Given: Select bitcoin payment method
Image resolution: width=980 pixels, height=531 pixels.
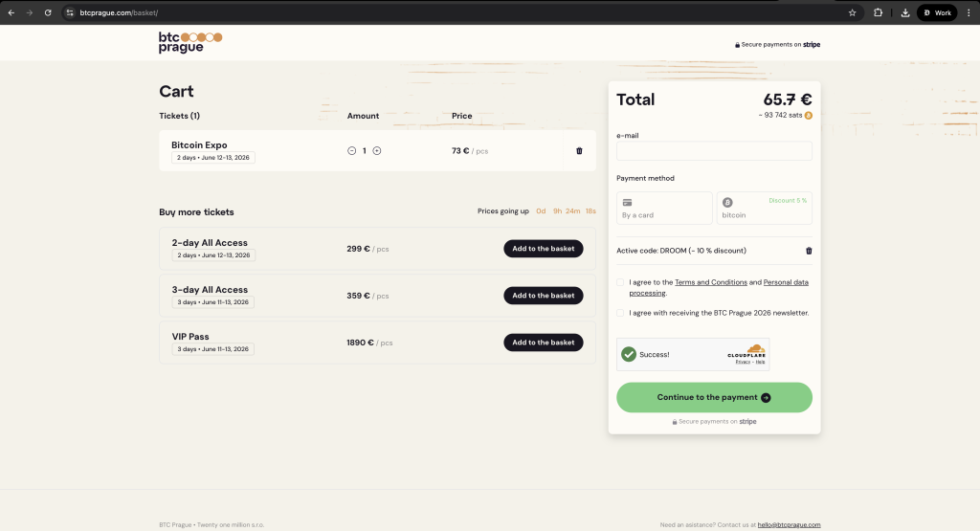Looking at the screenshot, I should click(x=765, y=208).
